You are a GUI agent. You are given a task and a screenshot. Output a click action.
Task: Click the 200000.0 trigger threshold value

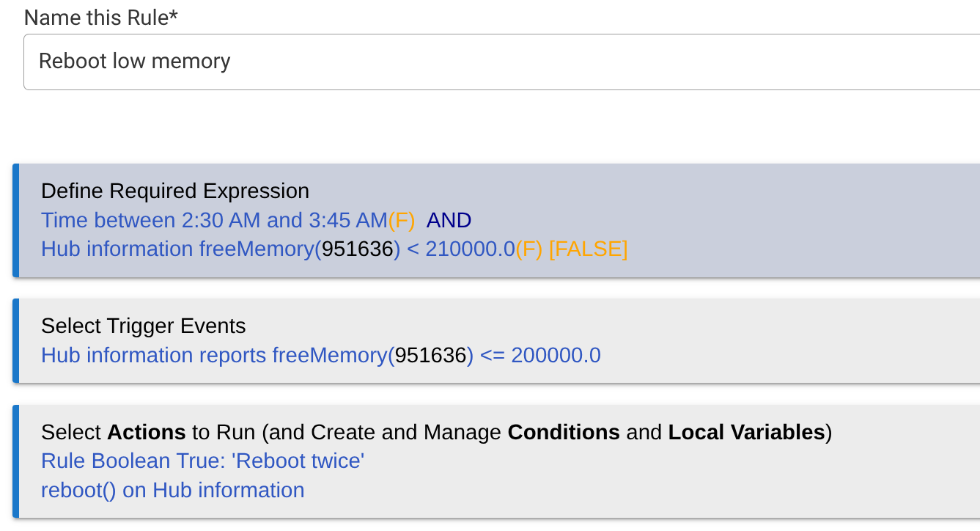pyautogui.click(x=556, y=356)
